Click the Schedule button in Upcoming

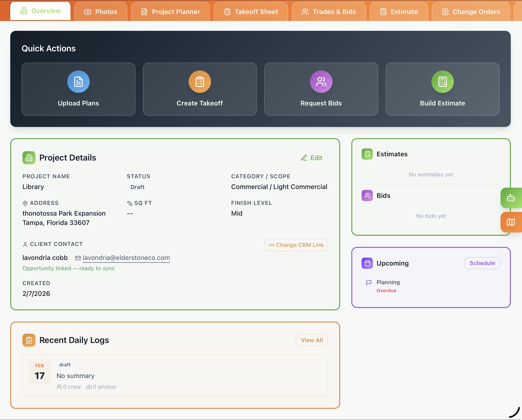coord(482,263)
